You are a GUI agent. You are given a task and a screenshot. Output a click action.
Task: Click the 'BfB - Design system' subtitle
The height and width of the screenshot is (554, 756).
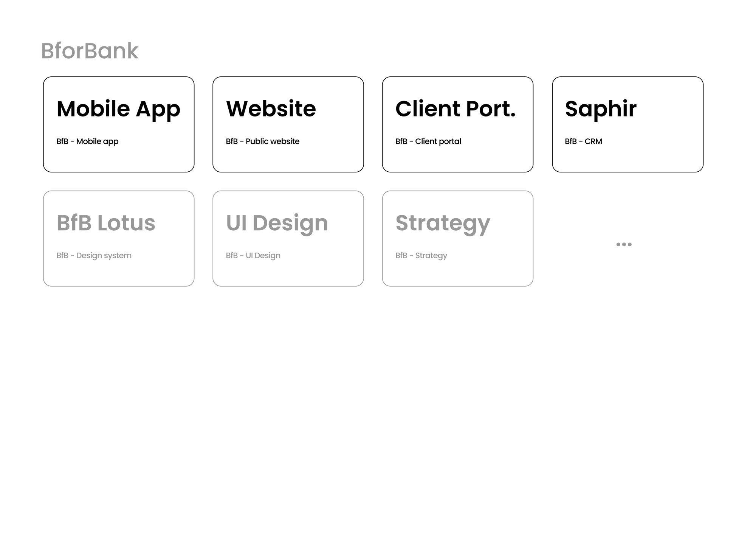(x=94, y=256)
